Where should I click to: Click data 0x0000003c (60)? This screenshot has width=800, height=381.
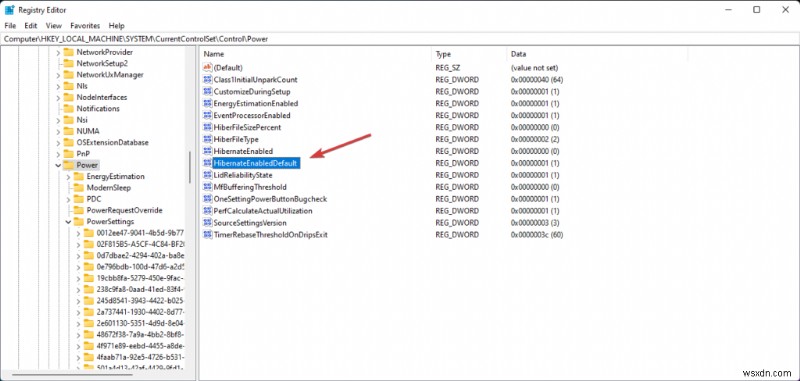coord(536,235)
